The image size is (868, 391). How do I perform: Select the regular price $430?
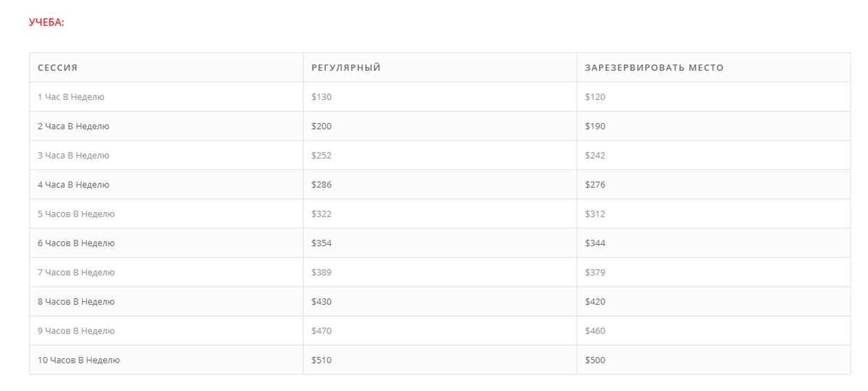pos(321,302)
